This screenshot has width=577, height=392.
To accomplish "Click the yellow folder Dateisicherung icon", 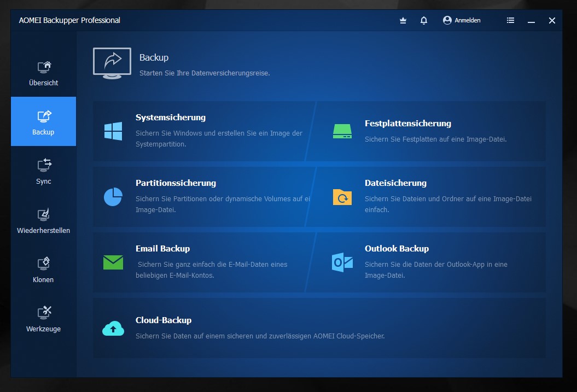I will pos(342,197).
